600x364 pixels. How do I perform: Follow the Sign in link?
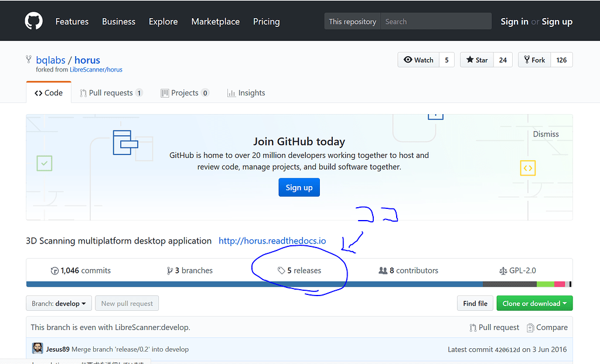click(x=514, y=22)
